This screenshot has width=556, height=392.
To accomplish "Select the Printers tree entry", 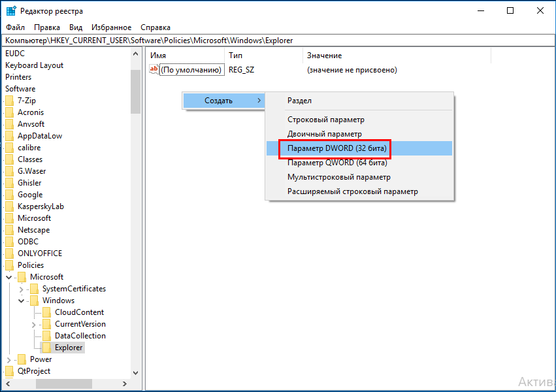I will coord(18,77).
